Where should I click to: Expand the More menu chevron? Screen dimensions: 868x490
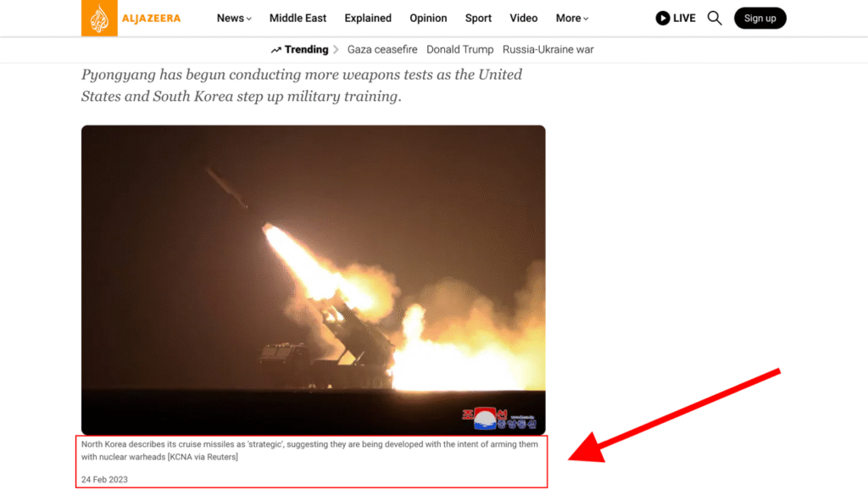click(586, 19)
